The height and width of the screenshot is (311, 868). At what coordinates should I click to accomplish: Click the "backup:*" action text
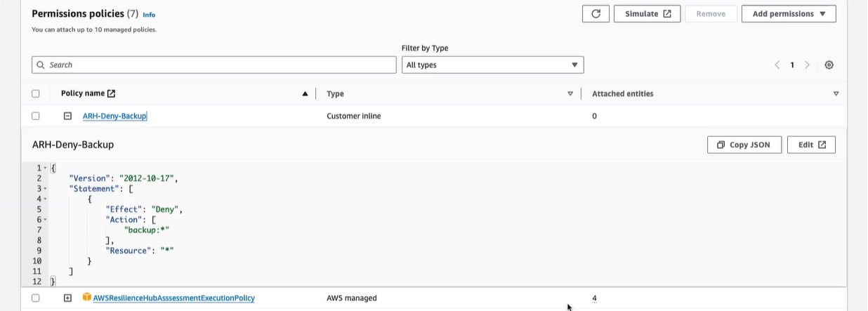coord(147,230)
